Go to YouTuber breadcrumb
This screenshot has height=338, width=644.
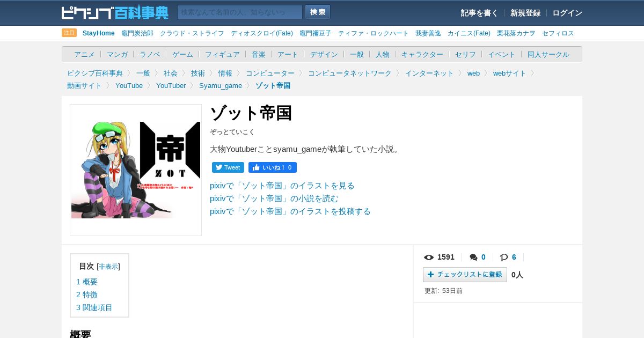[171, 85]
